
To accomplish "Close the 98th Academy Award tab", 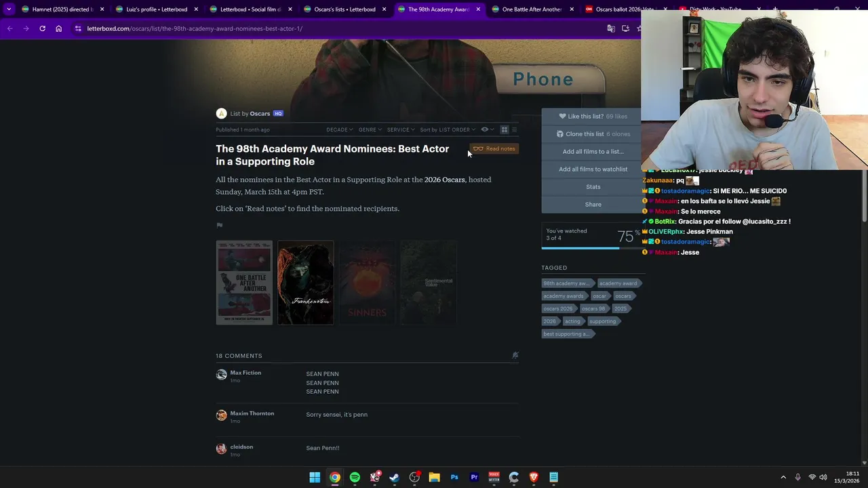I will pyautogui.click(x=478, y=9).
